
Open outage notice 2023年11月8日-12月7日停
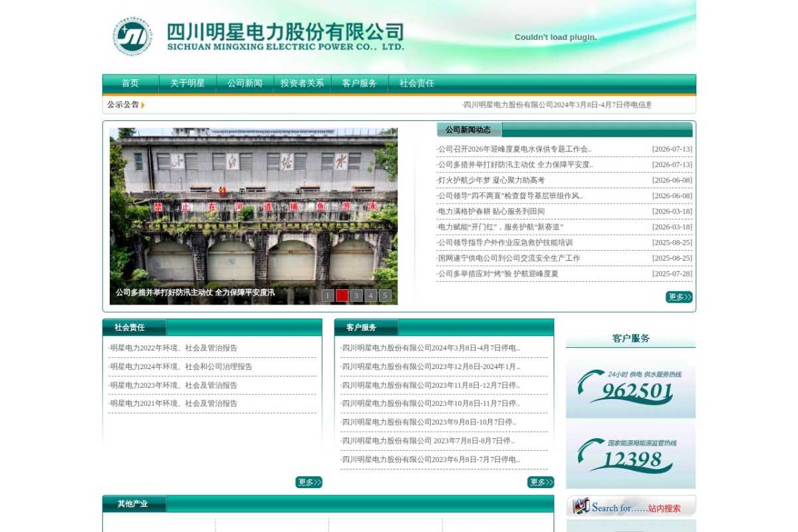[430, 385]
